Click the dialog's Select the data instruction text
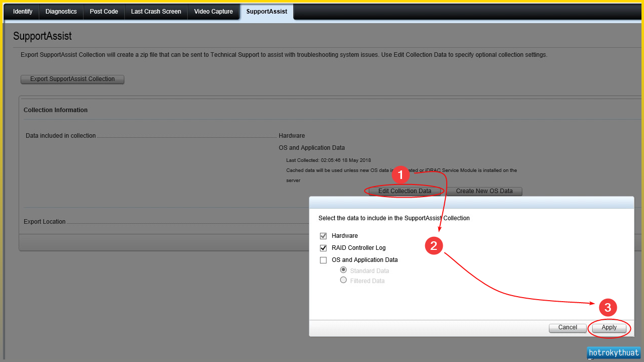Image resolution: width=644 pixels, height=362 pixels. coord(394,218)
